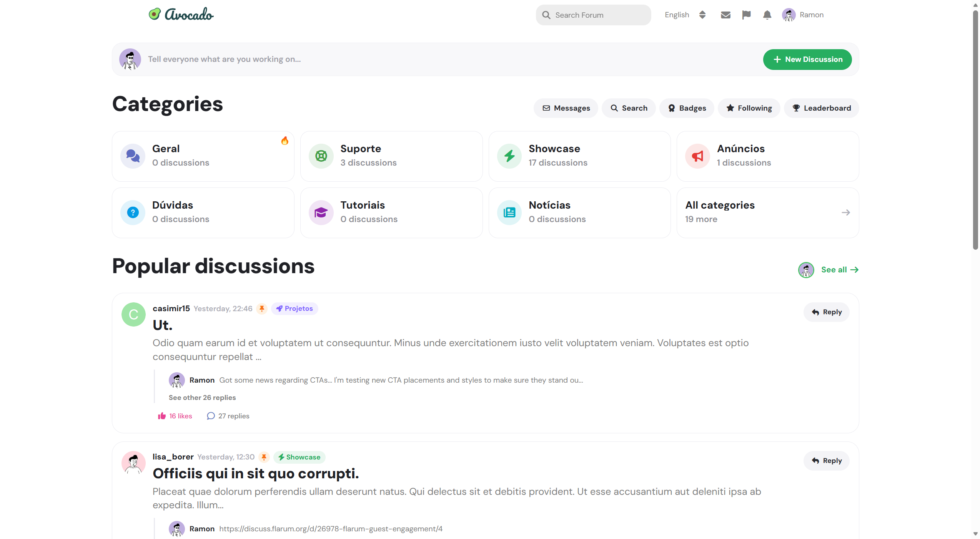Click the flame icon on Geral card
Image resolution: width=980 pixels, height=539 pixels.
285,141
